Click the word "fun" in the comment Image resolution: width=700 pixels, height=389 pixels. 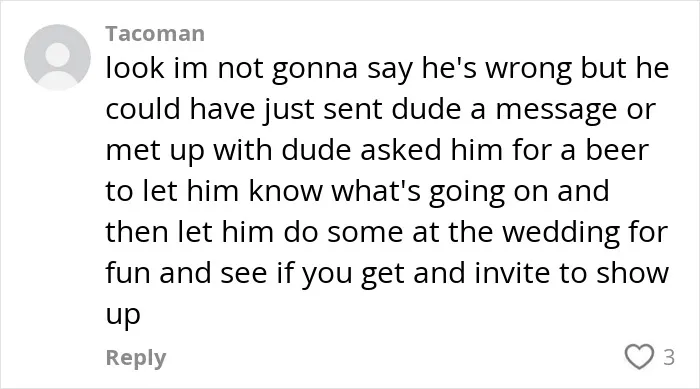tap(128, 273)
